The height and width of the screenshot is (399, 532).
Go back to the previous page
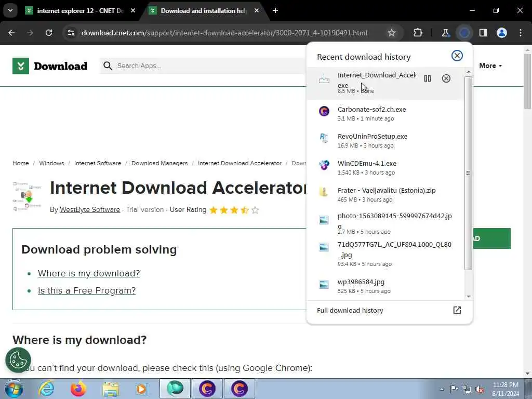tap(11, 33)
